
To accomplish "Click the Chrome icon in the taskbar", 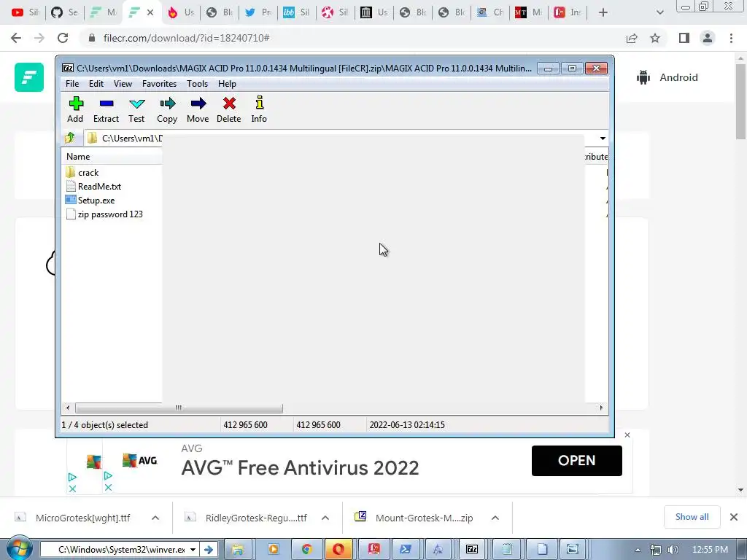I will coord(306,550).
